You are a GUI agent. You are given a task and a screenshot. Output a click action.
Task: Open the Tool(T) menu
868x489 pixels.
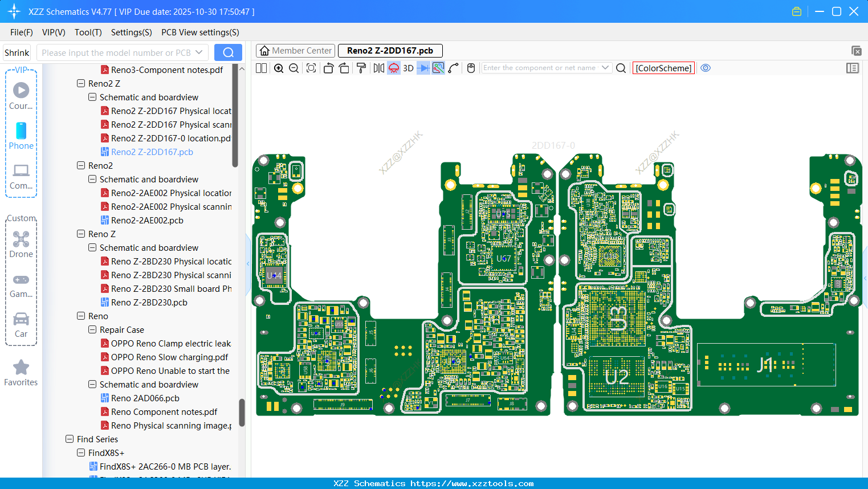tap(88, 32)
